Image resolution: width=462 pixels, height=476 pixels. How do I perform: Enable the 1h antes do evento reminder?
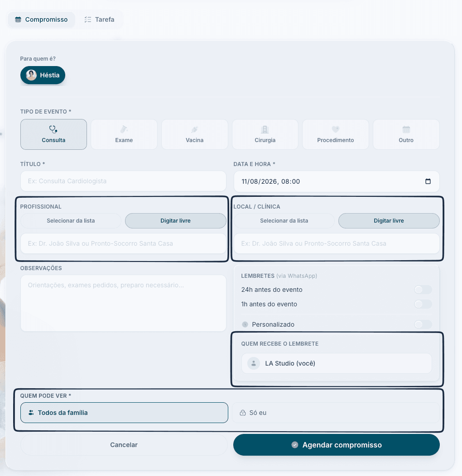[x=423, y=304]
